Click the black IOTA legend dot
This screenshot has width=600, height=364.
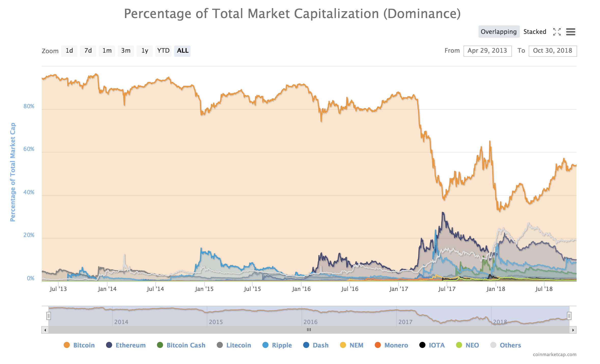tap(422, 345)
